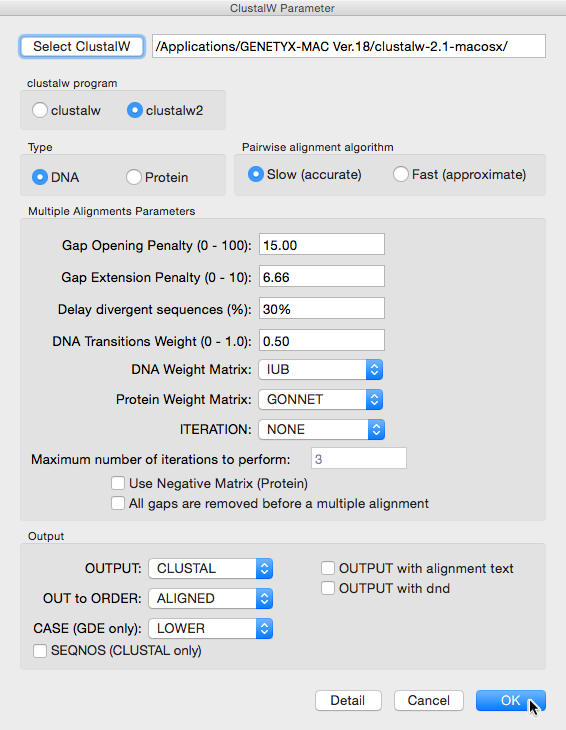Viewport: 566px width, 730px height.
Task: Click the Cancel button
Action: (x=429, y=700)
